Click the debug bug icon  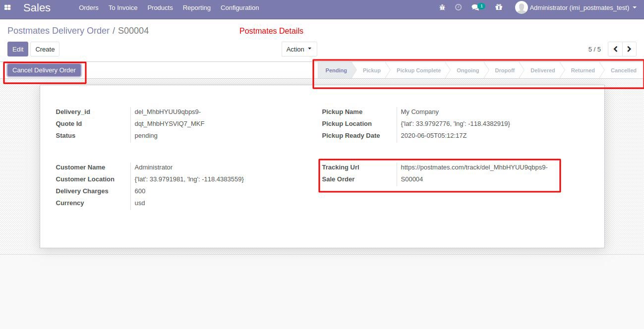[x=442, y=7]
